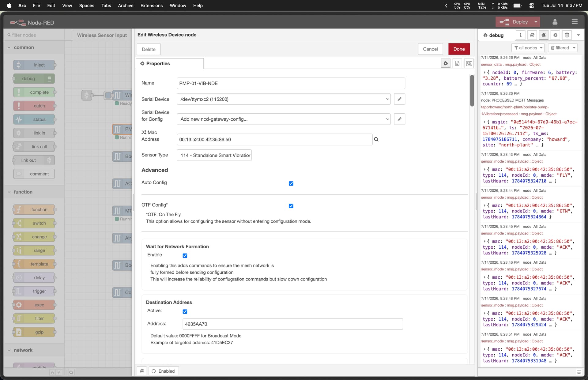This screenshot has height=380, width=588.
Task: Open sidebar context data icon
Action: point(567,35)
